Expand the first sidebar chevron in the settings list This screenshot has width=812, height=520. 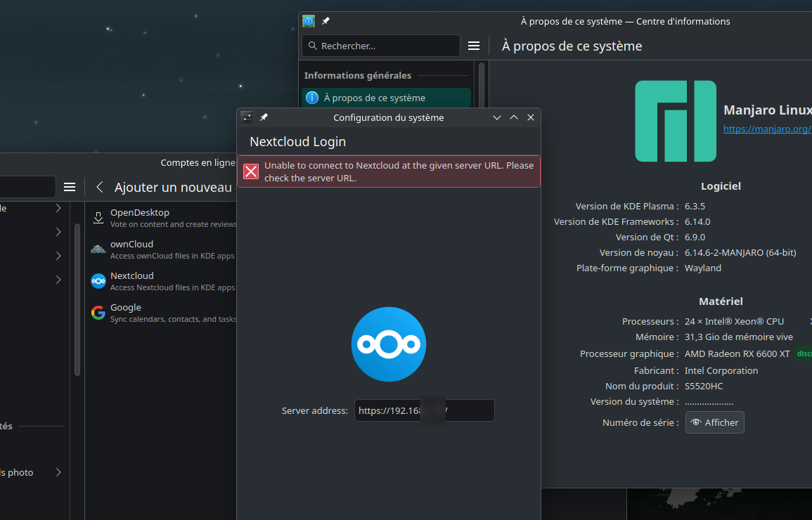click(x=58, y=208)
